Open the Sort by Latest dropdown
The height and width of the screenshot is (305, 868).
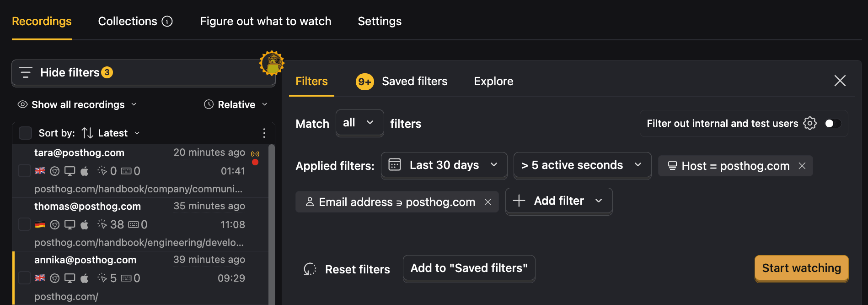click(x=111, y=133)
